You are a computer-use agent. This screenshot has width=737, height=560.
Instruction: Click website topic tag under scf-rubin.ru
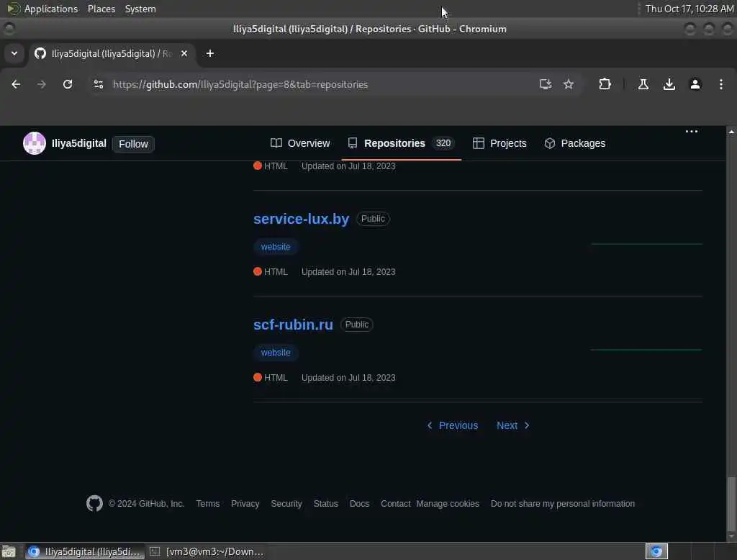[276, 352]
